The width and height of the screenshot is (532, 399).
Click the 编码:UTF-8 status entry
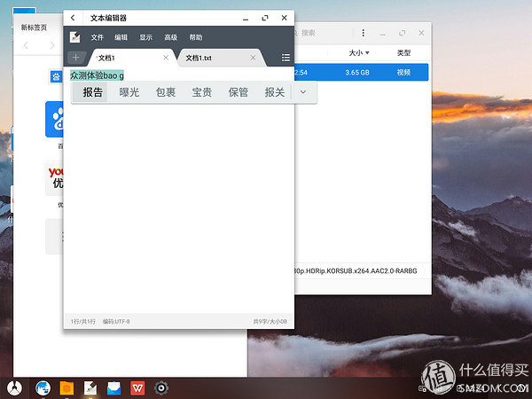(x=116, y=321)
